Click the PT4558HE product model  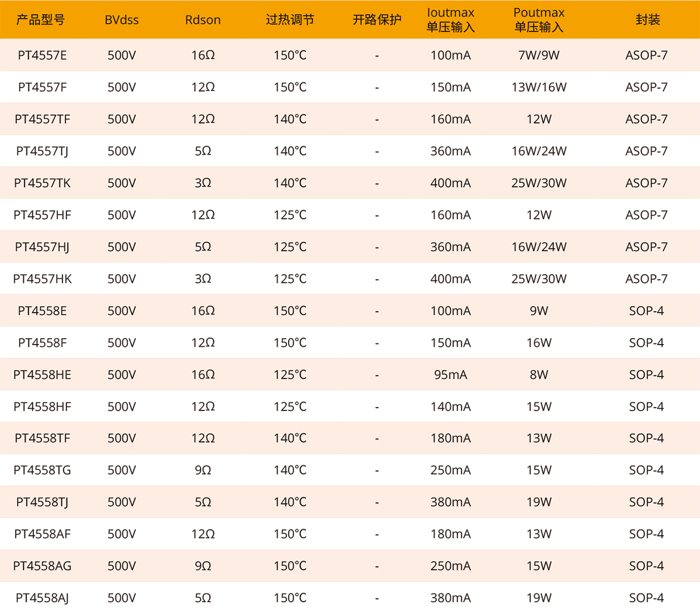point(42,374)
